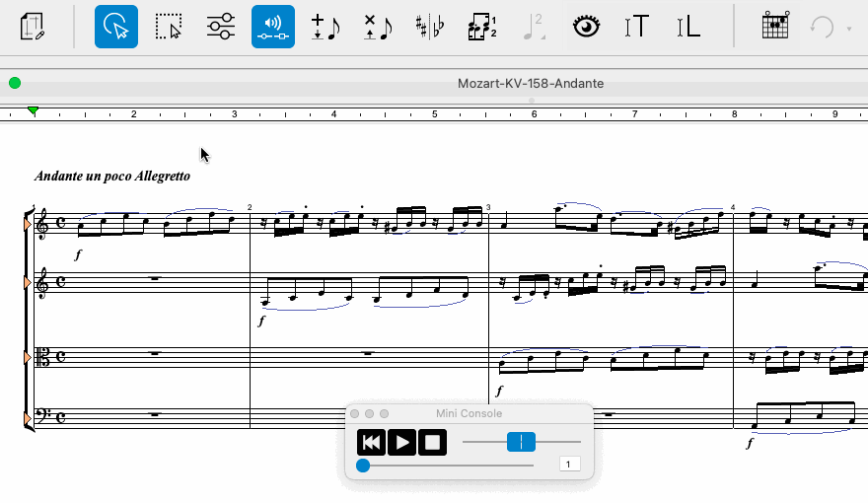Click measure number 2 above the top staff
This screenshot has width=868, height=503.
[250, 207]
